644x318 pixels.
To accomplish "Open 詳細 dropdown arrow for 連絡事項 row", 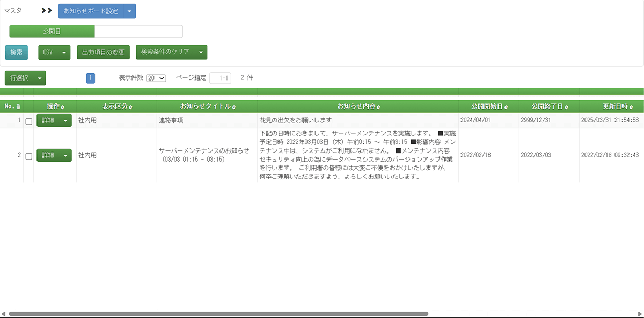I will coord(65,121).
